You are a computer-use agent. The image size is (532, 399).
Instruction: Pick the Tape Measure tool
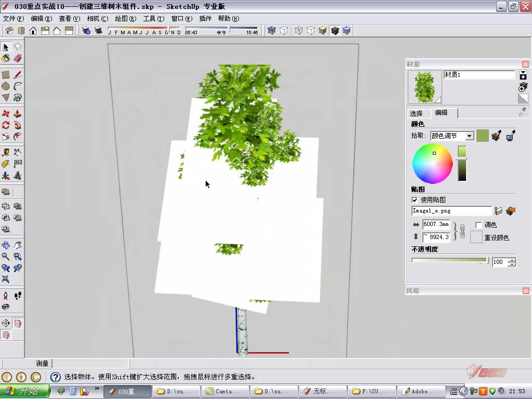pos(6,152)
